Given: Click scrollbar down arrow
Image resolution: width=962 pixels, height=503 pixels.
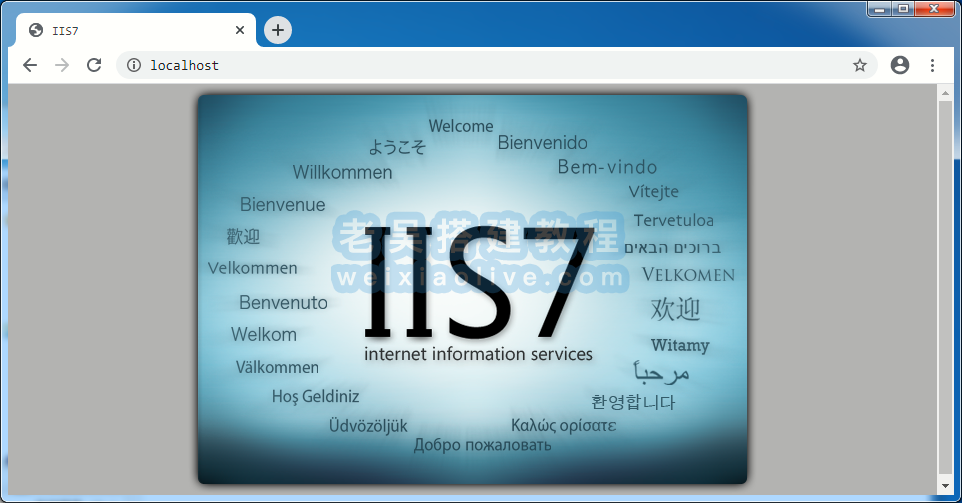Looking at the screenshot, I should click(x=945, y=487).
